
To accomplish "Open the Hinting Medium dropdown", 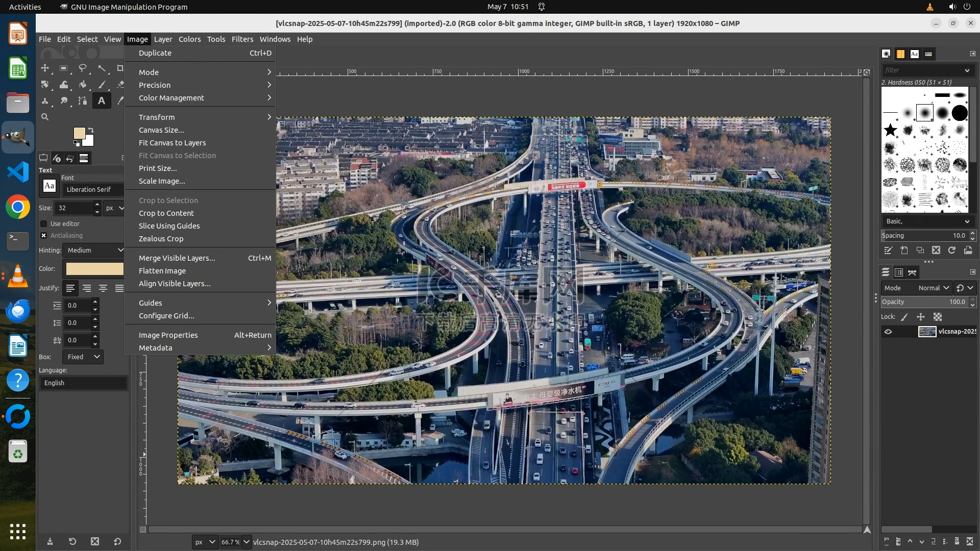I will click(x=94, y=250).
